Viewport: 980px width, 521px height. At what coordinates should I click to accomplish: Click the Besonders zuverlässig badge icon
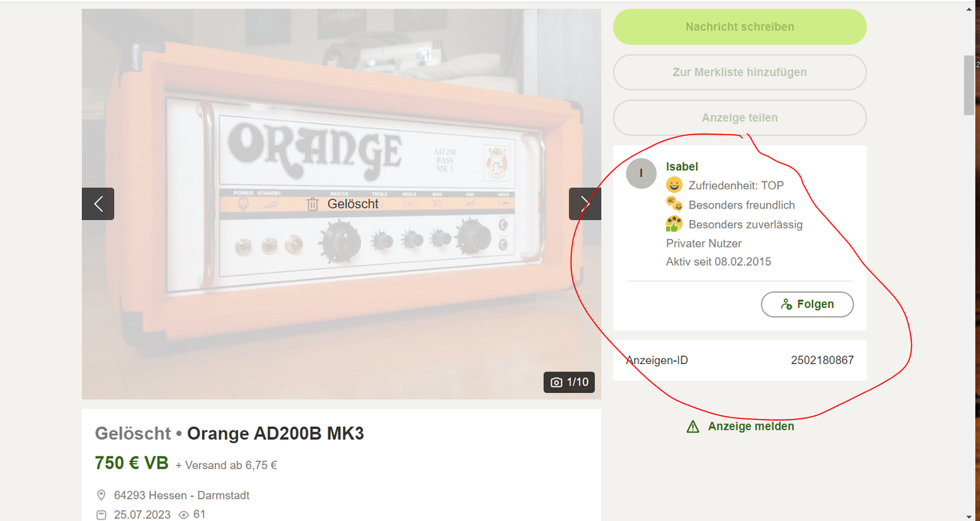coord(674,224)
